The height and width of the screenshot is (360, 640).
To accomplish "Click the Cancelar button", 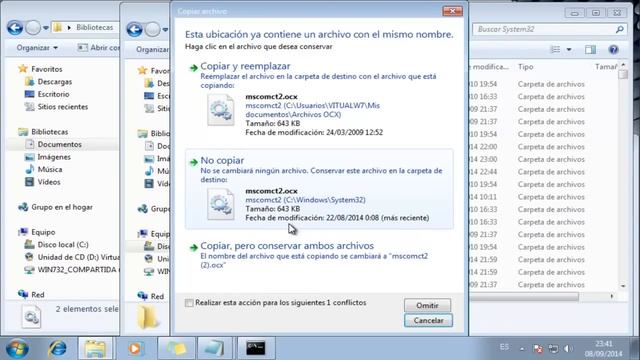I will [x=428, y=320].
